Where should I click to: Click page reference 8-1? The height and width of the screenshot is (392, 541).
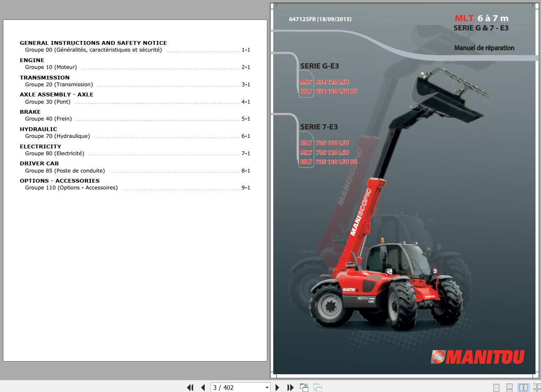click(246, 171)
